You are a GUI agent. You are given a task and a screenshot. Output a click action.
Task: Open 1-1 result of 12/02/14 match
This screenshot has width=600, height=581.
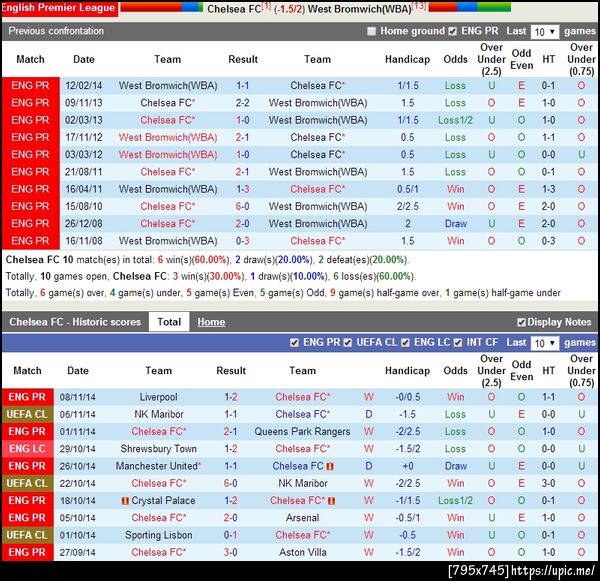click(x=243, y=86)
